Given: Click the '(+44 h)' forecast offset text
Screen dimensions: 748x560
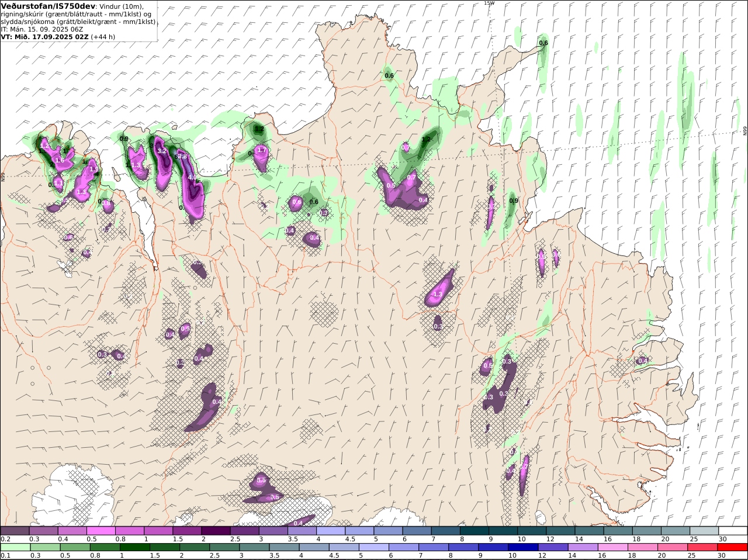Looking at the screenshot, I should tap(103, 36).
